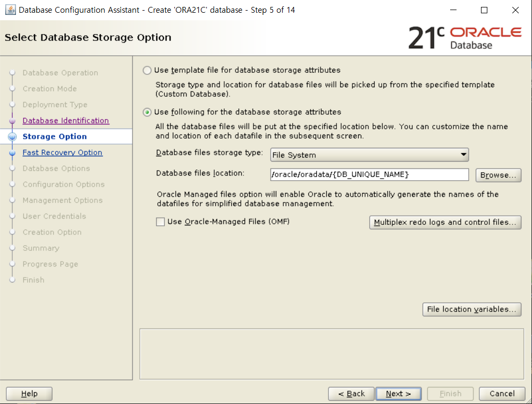Open the Database files storage type dropdown
532x404 pixels.
pos(369,155)
